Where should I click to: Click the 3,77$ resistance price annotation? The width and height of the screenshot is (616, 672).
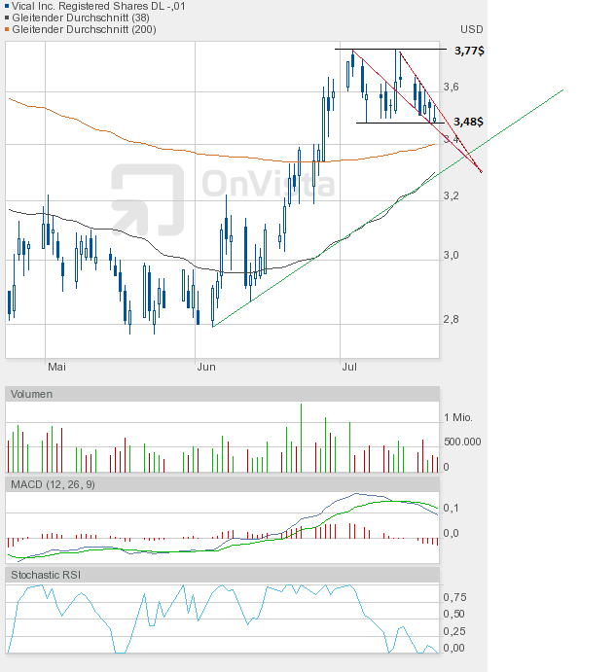(468, 50)
